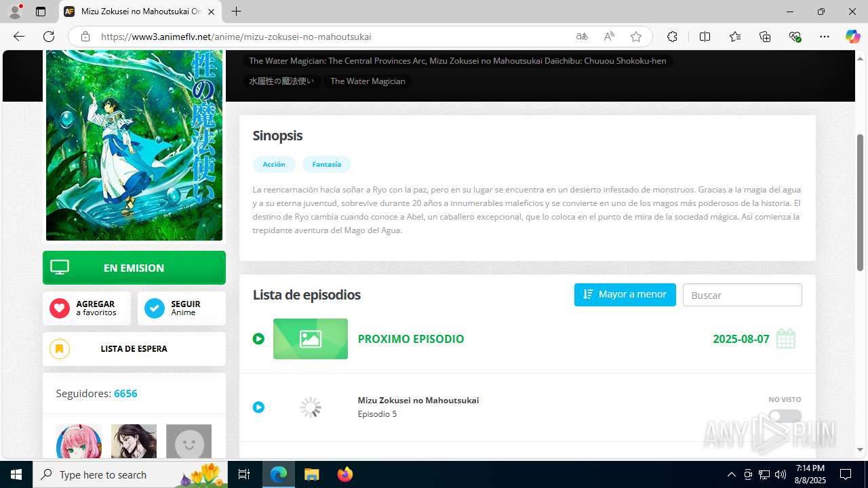This screenshot has height=488, width=868.
Task: Play Episodio 5 with play icon
Action: pos(258,407)
